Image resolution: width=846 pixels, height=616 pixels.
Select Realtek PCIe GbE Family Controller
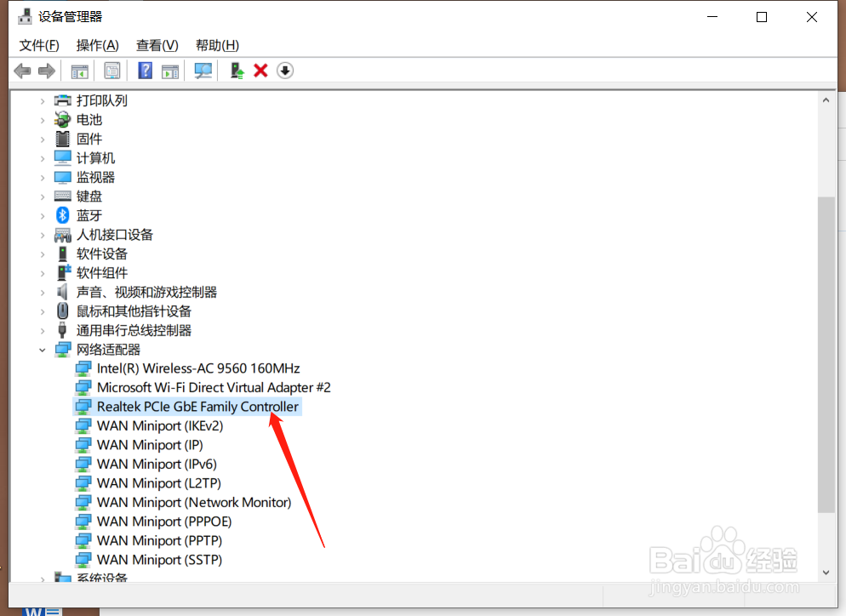click(197, 407)
